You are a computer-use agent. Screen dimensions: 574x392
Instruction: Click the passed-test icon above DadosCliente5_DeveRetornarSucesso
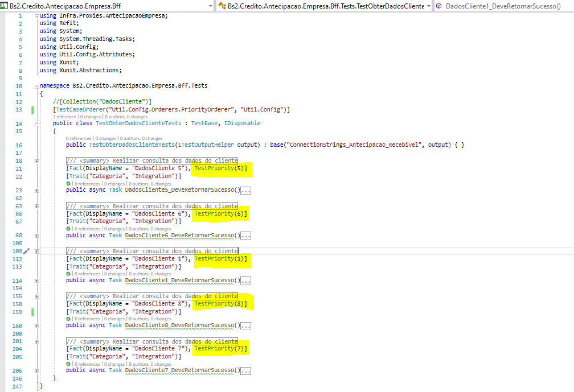click(x=68, y=184)
